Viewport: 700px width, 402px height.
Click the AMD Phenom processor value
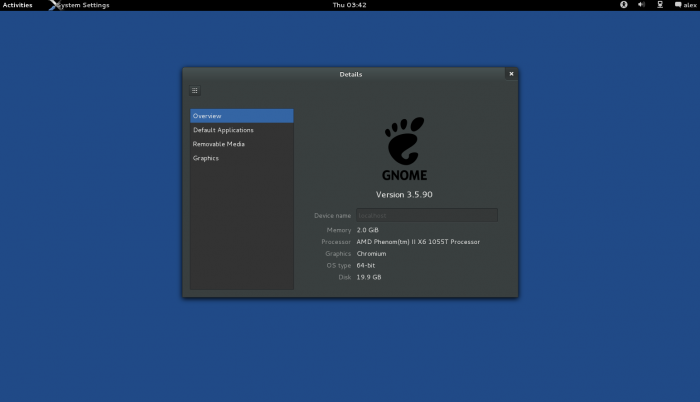point(418,242)
